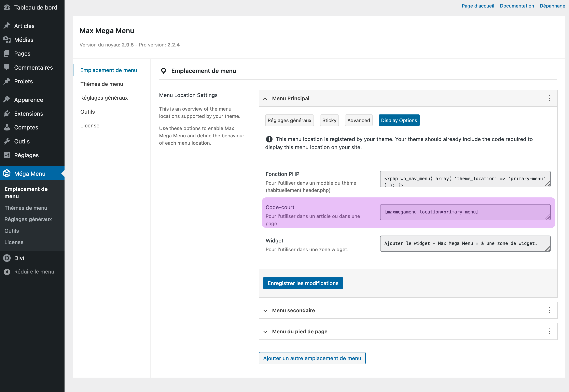
Task: Click the Extensions plug icon
Action: [x=7, y=113]
